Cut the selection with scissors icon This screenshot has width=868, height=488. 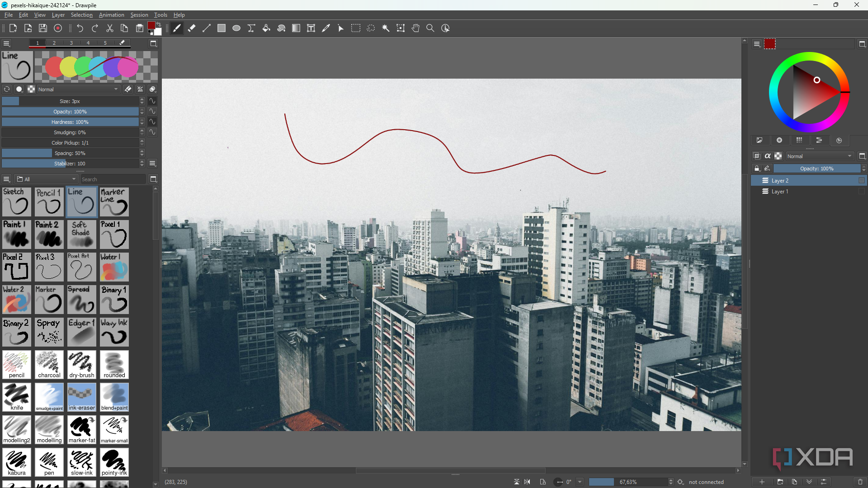point(110,28)
